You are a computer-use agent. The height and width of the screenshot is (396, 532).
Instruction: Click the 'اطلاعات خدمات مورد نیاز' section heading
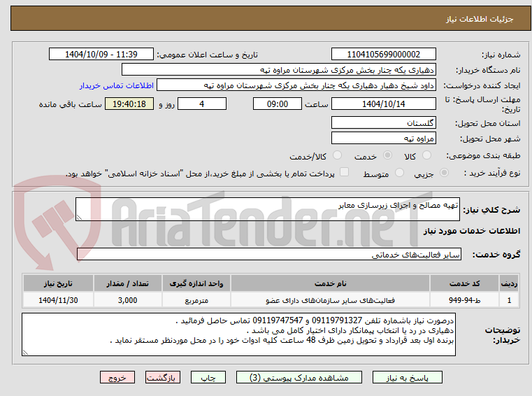click(472, 231)
